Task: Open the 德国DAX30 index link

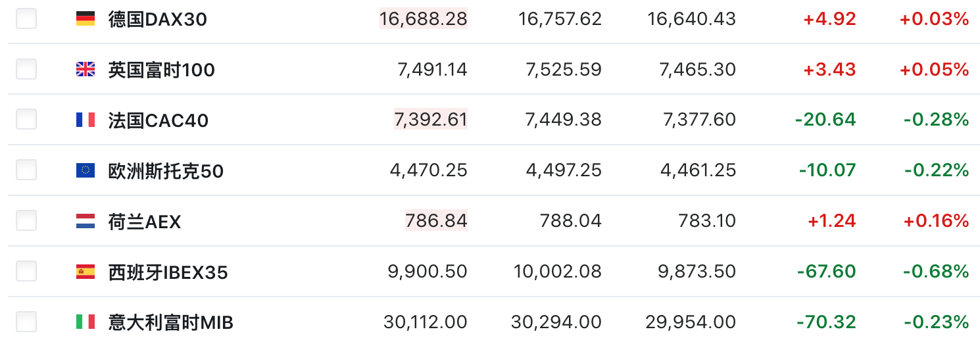Action: click(x=157, y=20)
